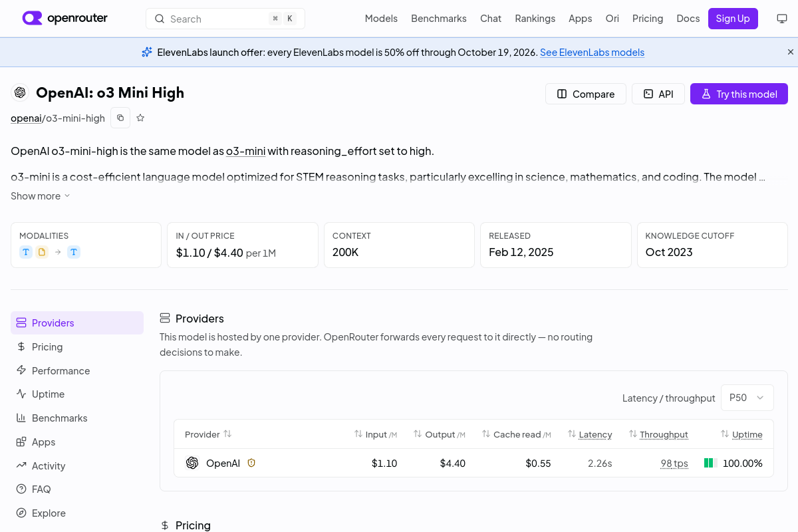798x532 pixels.
Task: Click the 98 tps throughput value
Action: coord(674,464)
